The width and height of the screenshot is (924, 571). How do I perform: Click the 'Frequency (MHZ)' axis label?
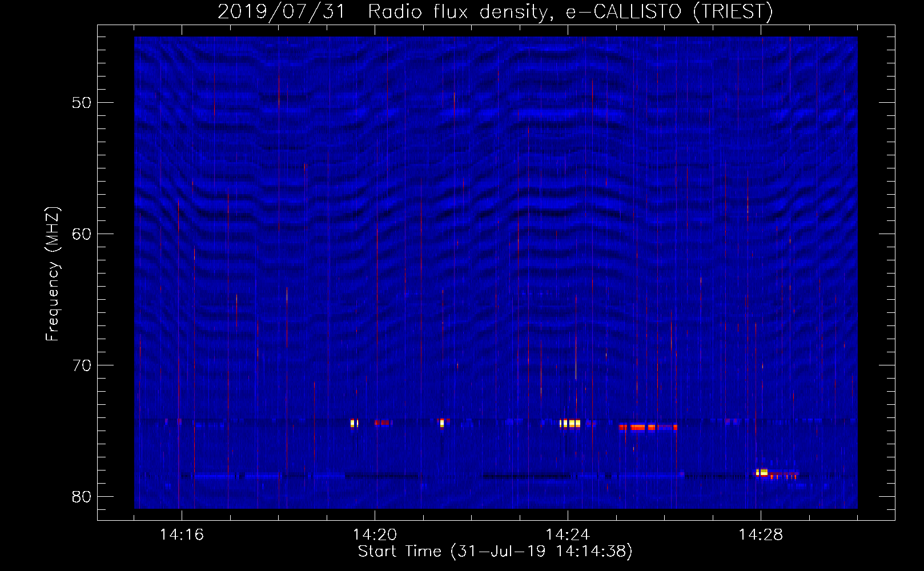[53, 274]
